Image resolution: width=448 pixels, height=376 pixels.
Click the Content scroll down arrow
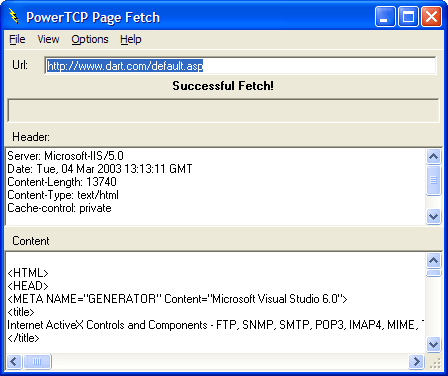coord(433,344)
